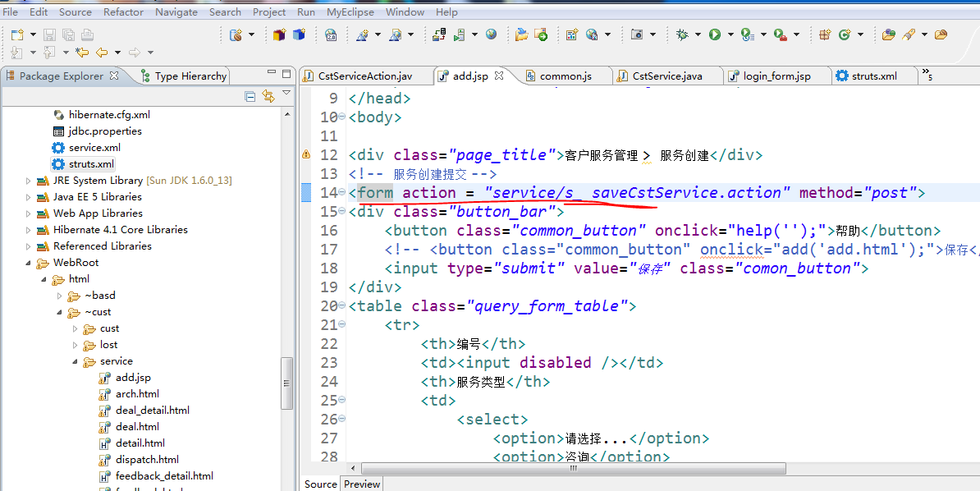Switch to Preview tab at editor bottom
980x491 pixels.
coord(362,484)
